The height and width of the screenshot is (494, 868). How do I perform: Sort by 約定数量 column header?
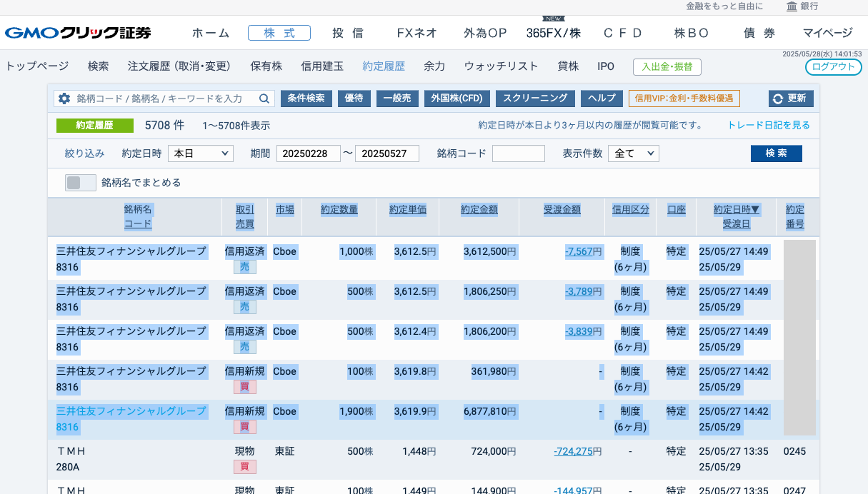pos(339,209)
